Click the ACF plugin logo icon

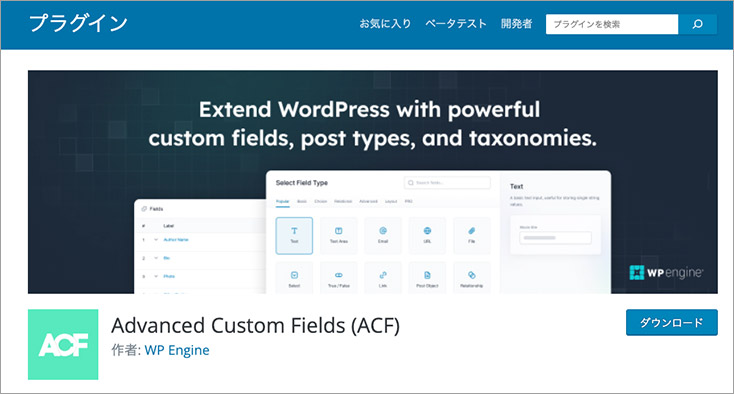(x=63, y=344)
